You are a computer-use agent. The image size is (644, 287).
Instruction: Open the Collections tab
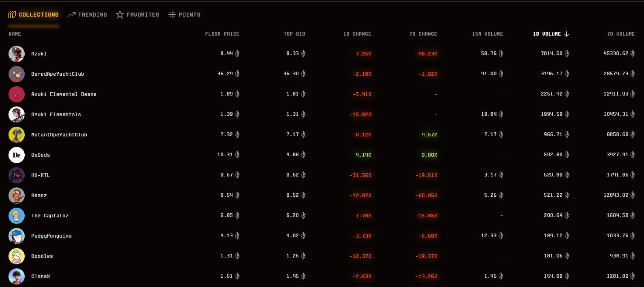pos(33,15)
